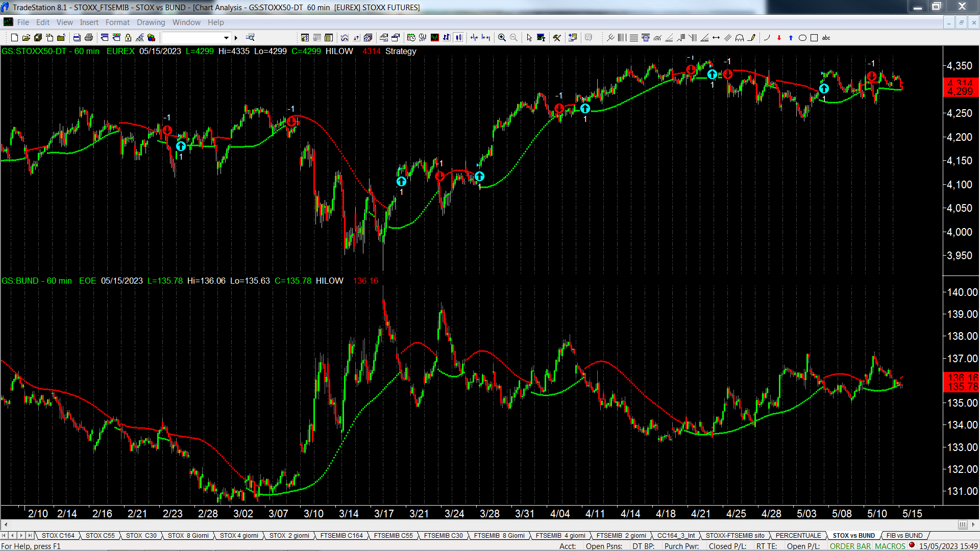The image size is (980, 551).
Task: Select the trendline drawing tool
Action: tap(610, 38)
